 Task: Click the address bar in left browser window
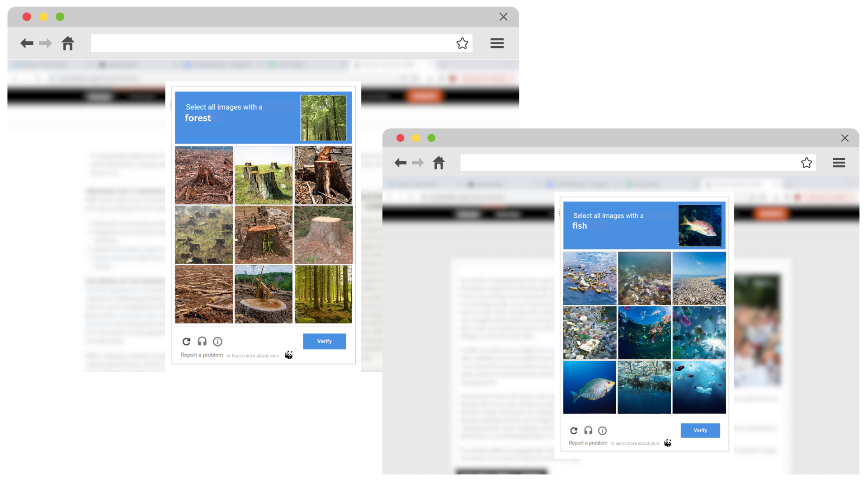271,43
